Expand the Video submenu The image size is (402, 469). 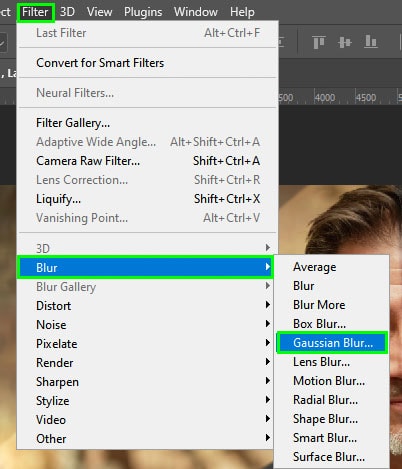coord(147,420)
